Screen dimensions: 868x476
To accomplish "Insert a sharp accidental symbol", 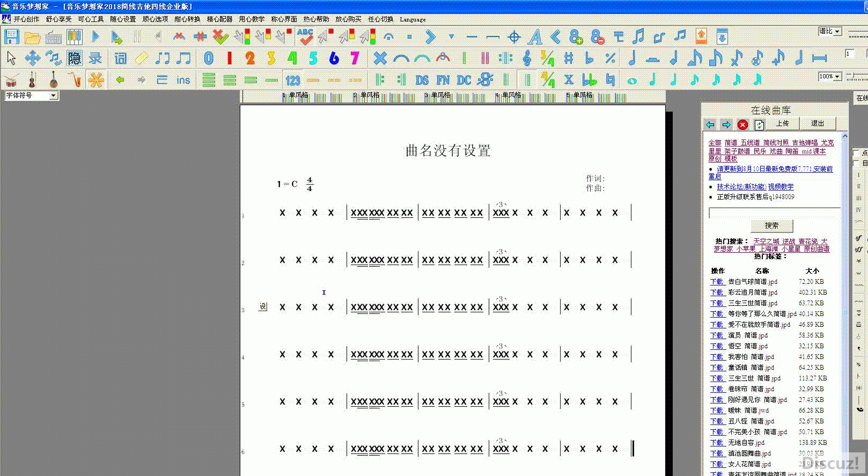I will tap(569, 58).
